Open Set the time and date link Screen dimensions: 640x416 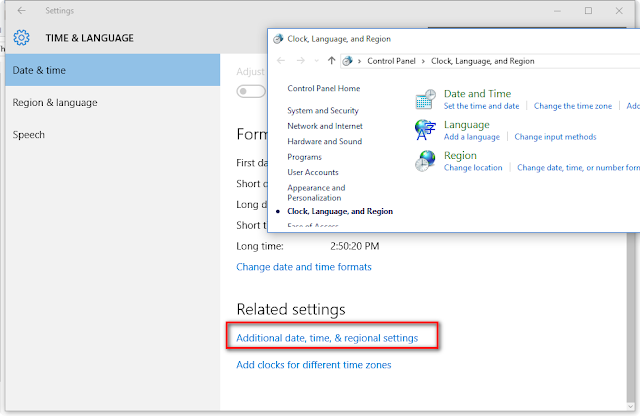click(x=482, y=106)
